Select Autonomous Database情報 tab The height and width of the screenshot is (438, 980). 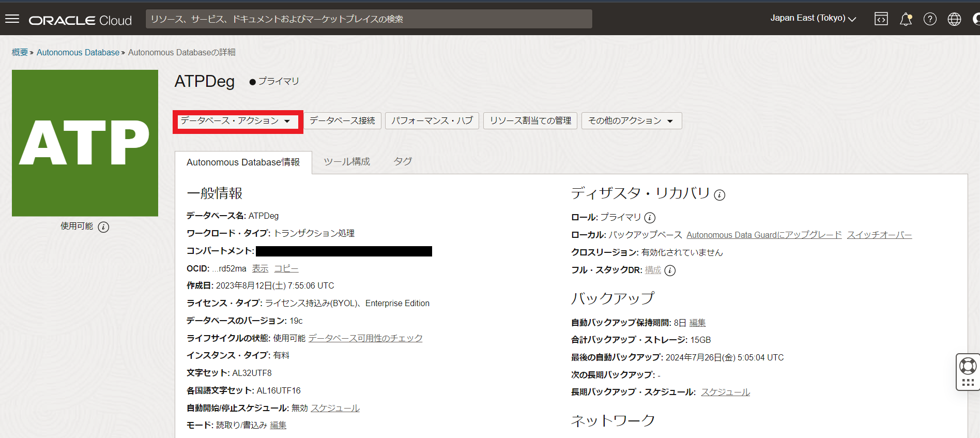tap(243, 162)
